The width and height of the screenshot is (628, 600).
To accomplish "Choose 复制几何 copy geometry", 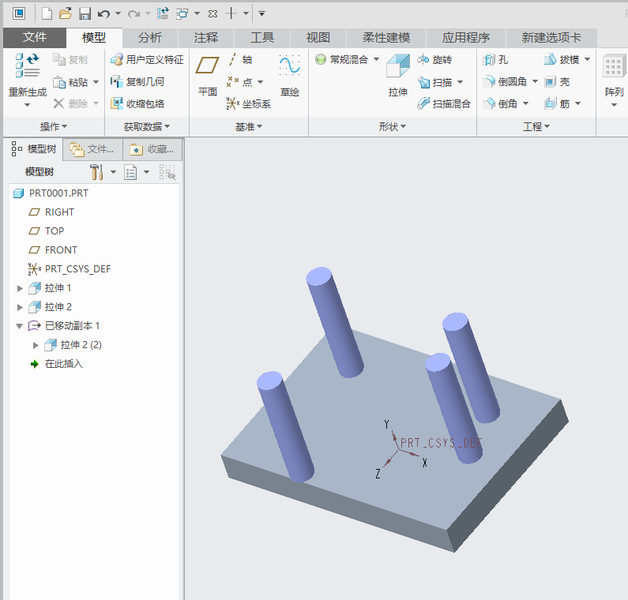I will pos(137,82).
